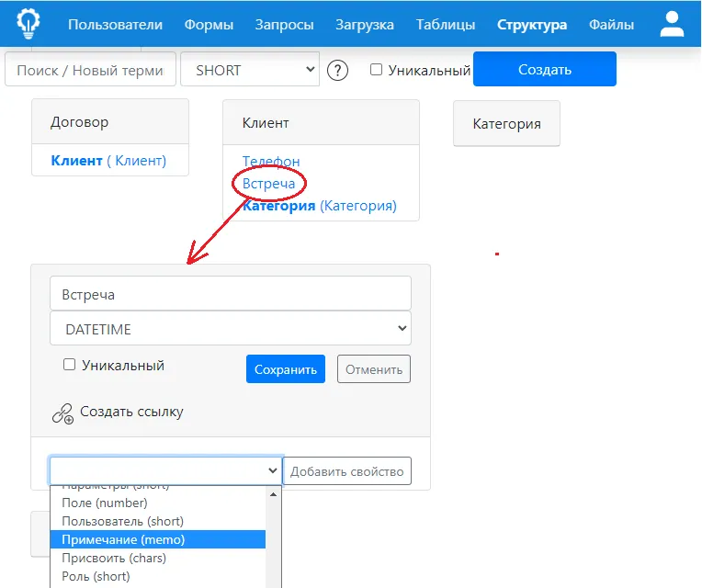This screenshot has height=588, width=702.
Task: Click the Создать button
Action: (x=544, y=69)
